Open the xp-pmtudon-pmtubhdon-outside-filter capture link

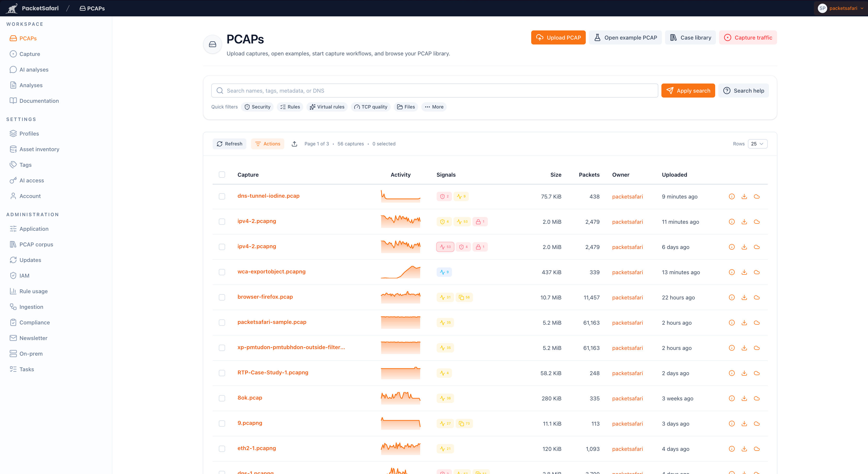pyautogui.click(x=291, y=347)
